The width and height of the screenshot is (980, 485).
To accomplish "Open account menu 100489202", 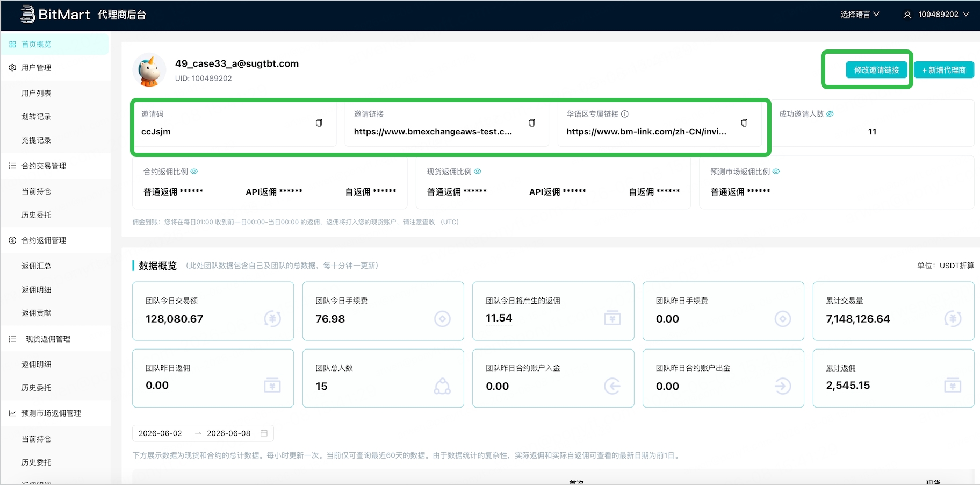I will [943, 15].
